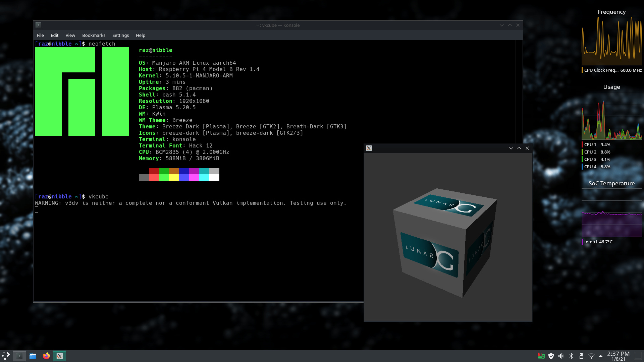Click the Manjaro logo in neofetch output
644x362 pixels.
coord(82,92)
